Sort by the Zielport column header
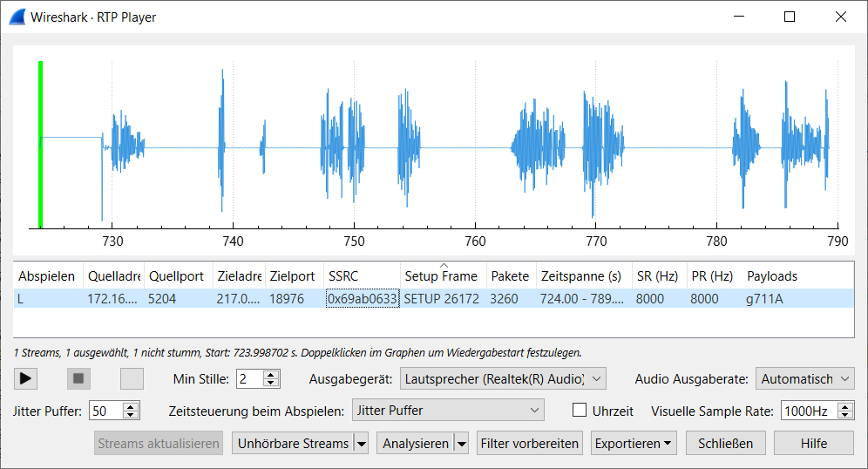The height and width of the screenshot is (469, 868). tap(294, 275)
